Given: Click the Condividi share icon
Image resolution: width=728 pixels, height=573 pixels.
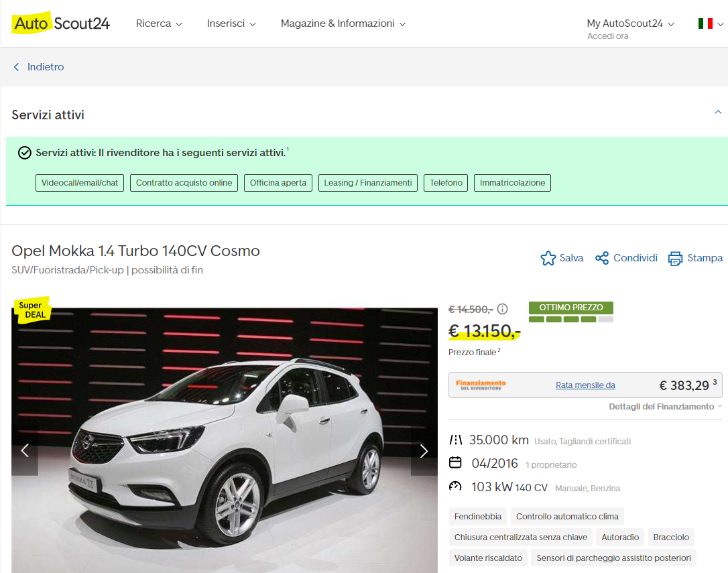Looking at the screenshot, I should click(602, 258).
